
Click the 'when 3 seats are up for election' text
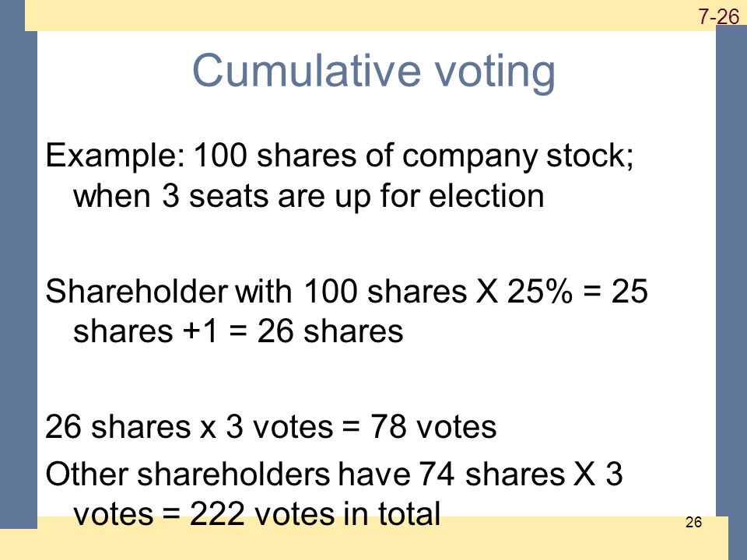309,196
